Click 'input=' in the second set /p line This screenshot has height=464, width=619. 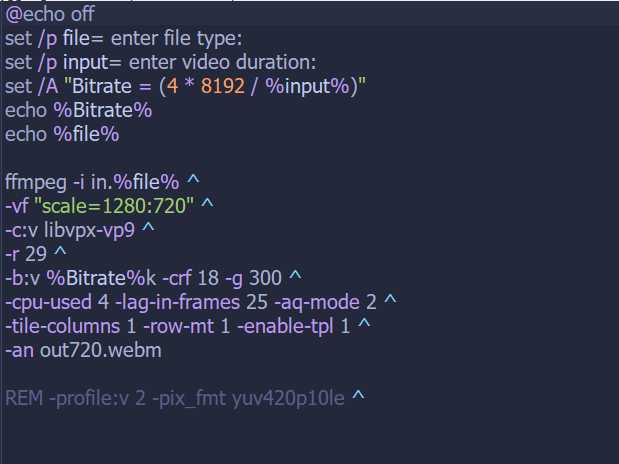pos(92,62)
